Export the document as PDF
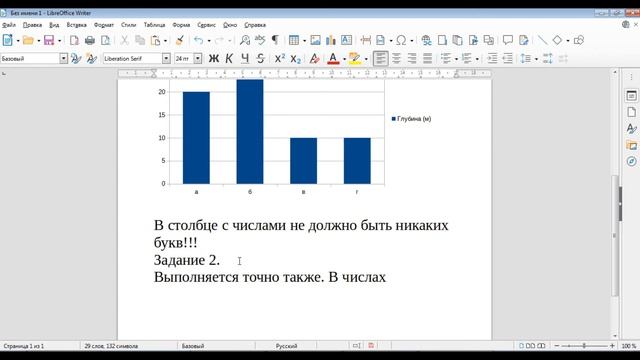 (74, 40)
